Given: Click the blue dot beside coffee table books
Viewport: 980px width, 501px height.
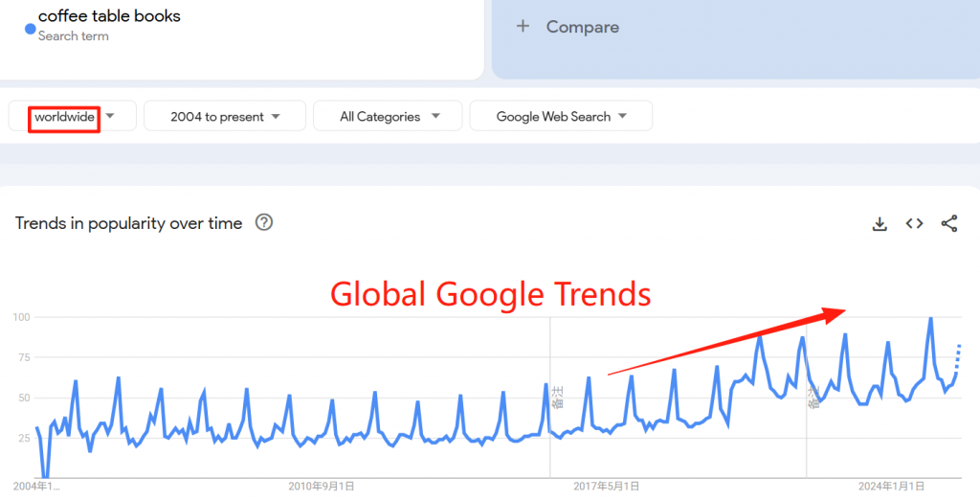Looking at the screenshot, I should (30, 29).
